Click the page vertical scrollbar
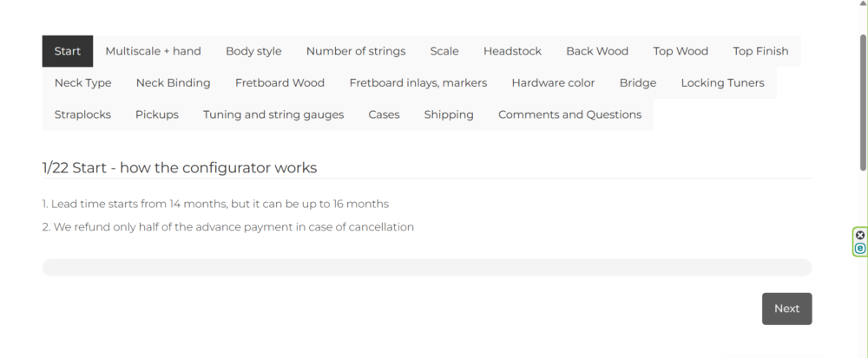The width and height of the screenshot is (868, 358). pos(862,104)
